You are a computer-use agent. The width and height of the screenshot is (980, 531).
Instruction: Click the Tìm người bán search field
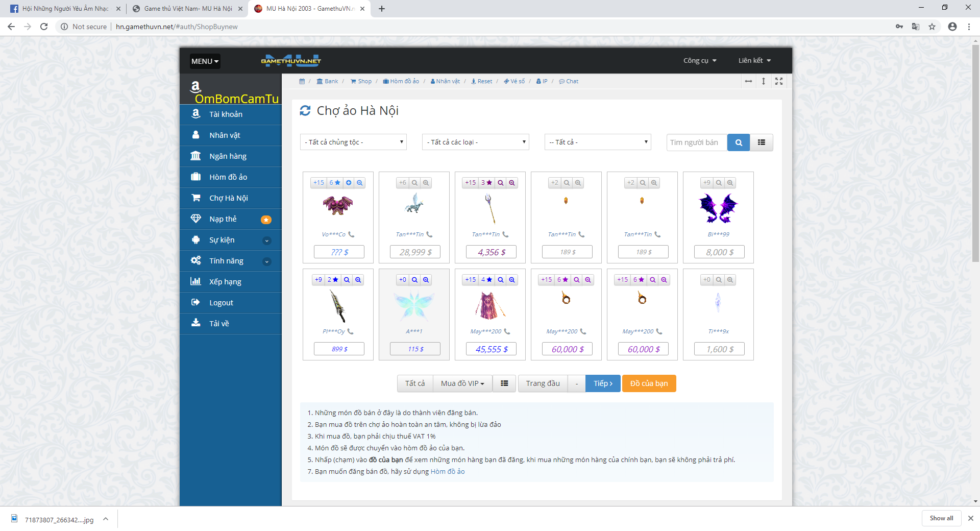tap(696, 142)
